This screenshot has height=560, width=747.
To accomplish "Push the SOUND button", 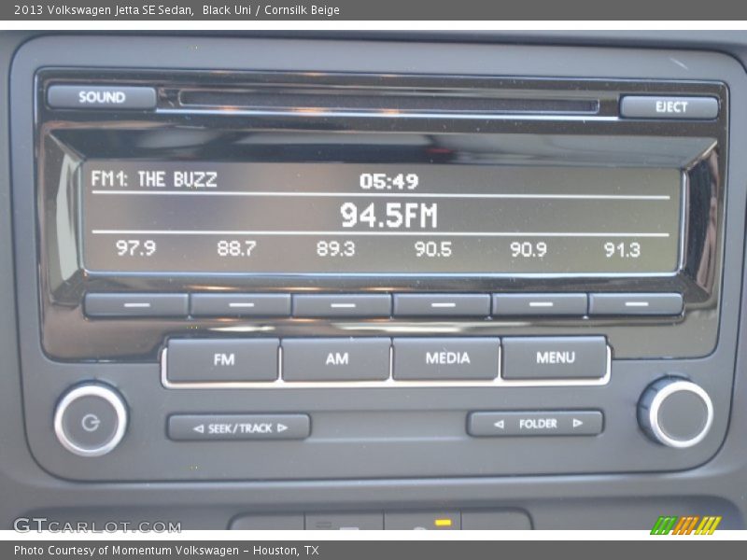I will point(102,97).
